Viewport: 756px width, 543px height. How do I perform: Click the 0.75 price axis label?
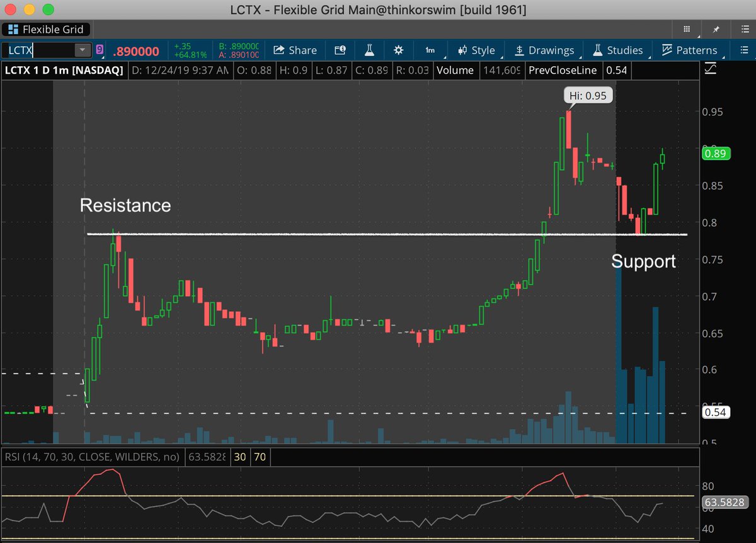(x=713, y=260)
